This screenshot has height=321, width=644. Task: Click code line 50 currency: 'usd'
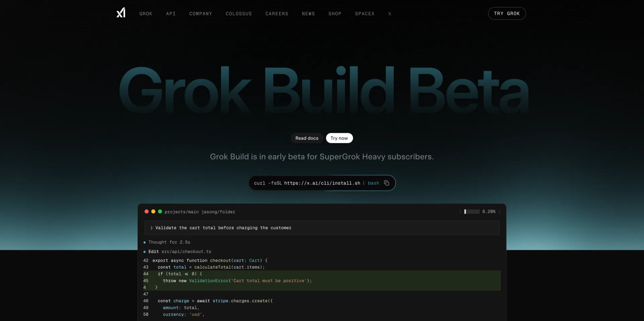(x=174, y=315)
